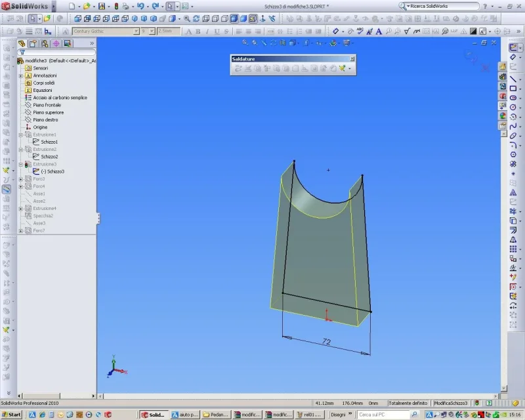Viewport: 525px width, 420px height.
Task: Select Piano superiore plane
Action: click(48, 112)
